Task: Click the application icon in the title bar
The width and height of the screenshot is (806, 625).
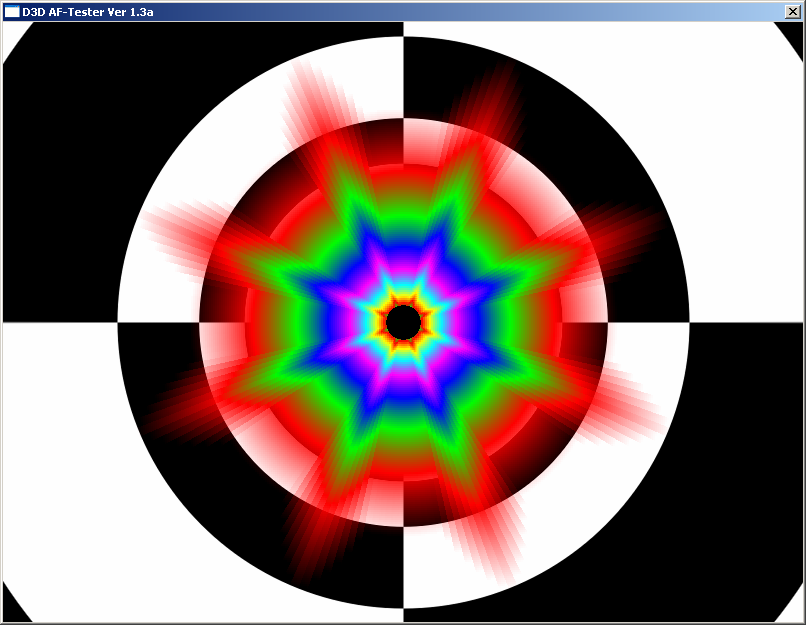Action: [12, 11]
